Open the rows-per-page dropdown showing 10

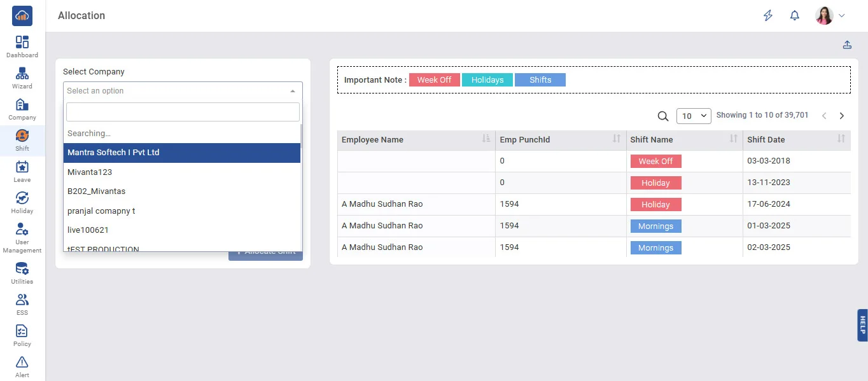[693, 116]
